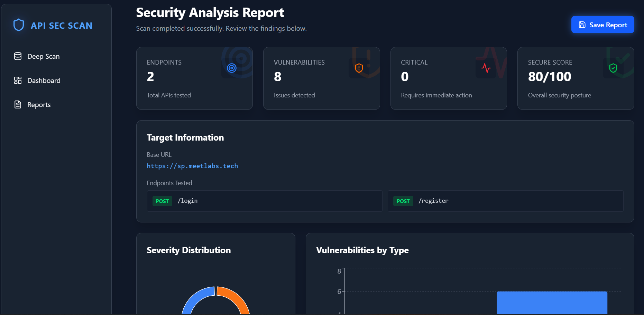Click the 80/100 secure score value

tap(550, 77)
